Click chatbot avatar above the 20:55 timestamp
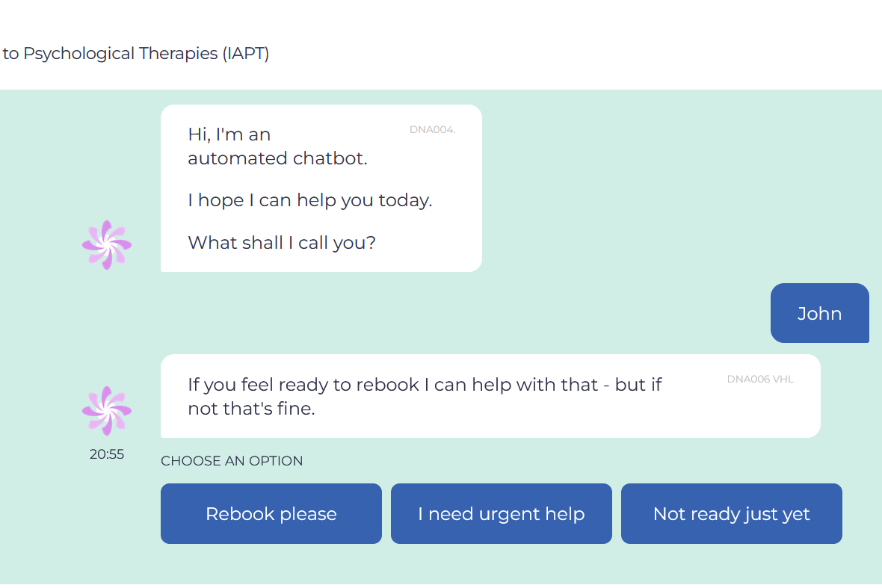 click(x=107, y=411)
